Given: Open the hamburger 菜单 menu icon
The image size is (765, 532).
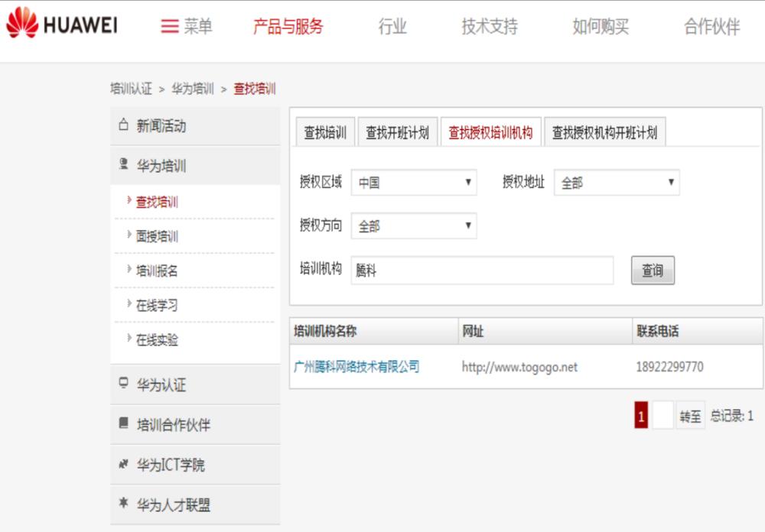Looking at the screenshot, I should click(x=170, y=26).
